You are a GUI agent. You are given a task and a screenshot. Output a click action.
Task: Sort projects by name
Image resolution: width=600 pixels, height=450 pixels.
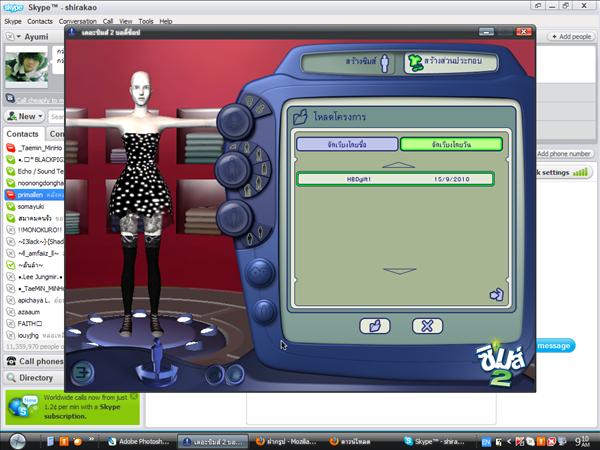tap(347, 145)
